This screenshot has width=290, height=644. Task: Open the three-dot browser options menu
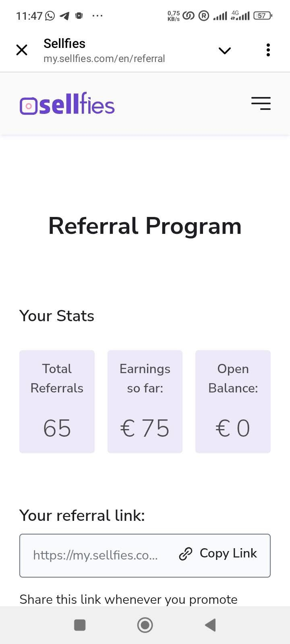(x=268, y=50)
